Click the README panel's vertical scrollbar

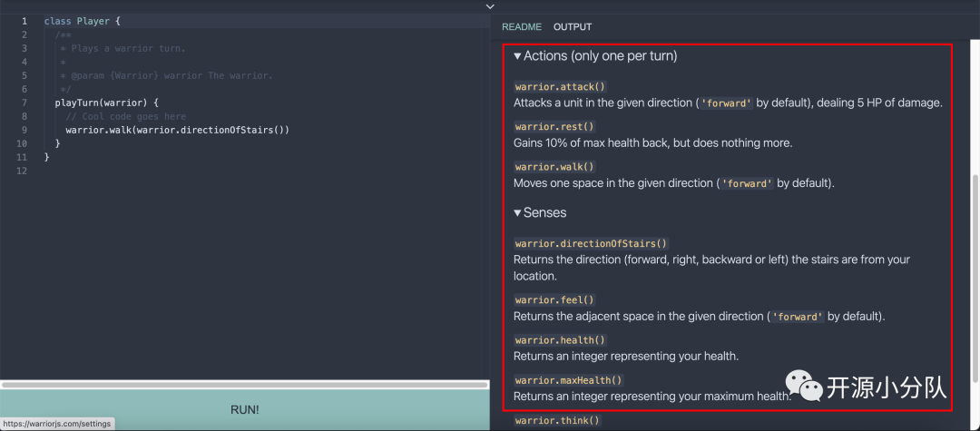pyautogui.click(x=974, y=272)
